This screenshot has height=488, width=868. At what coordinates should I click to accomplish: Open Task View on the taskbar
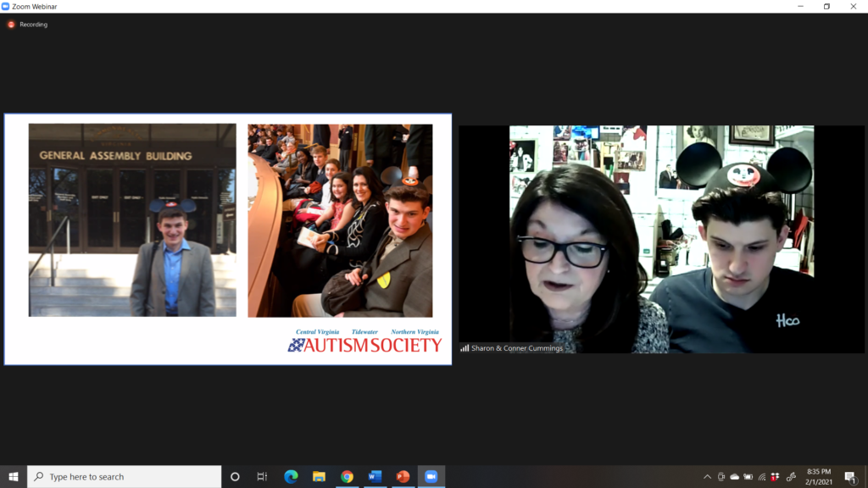click(x=262, y=476)
